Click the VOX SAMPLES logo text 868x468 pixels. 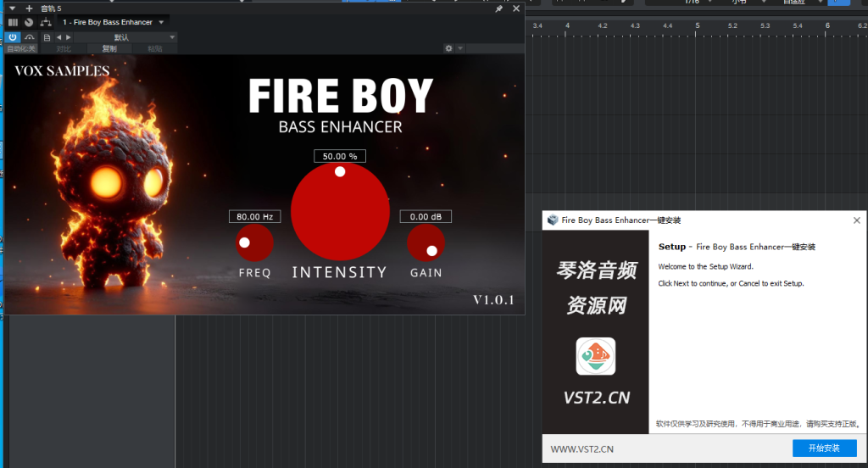(x=62, y=71)
